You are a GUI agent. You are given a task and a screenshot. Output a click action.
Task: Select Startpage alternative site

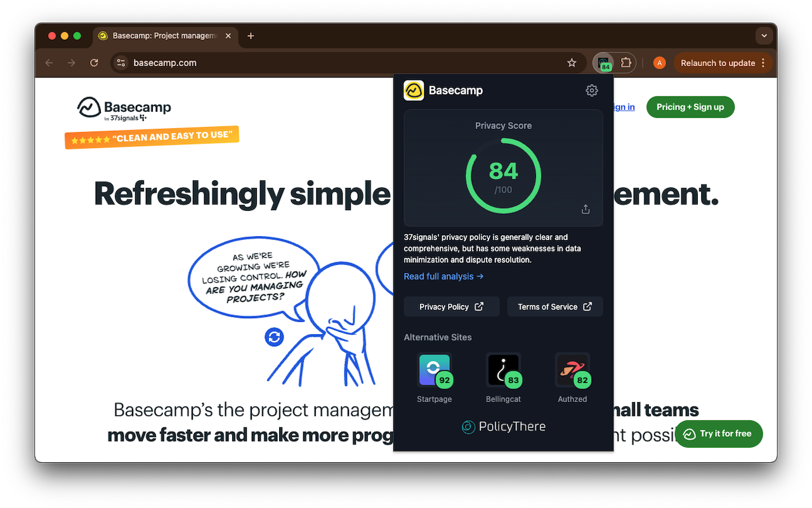pos(435,378)
